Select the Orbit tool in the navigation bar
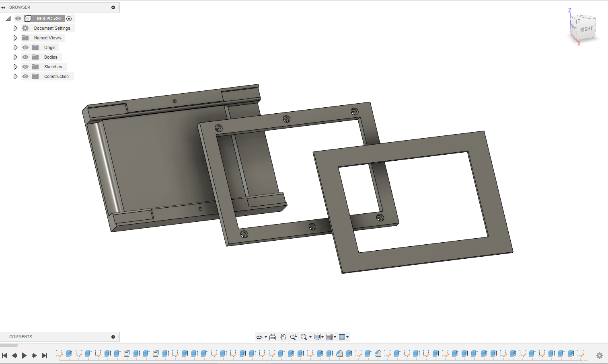The image size is (608, 364). coord(260,337)
